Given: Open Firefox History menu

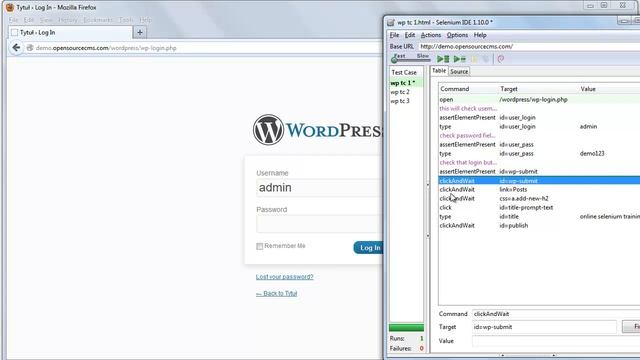Looking at the screenshot, I should pos(67,20).
